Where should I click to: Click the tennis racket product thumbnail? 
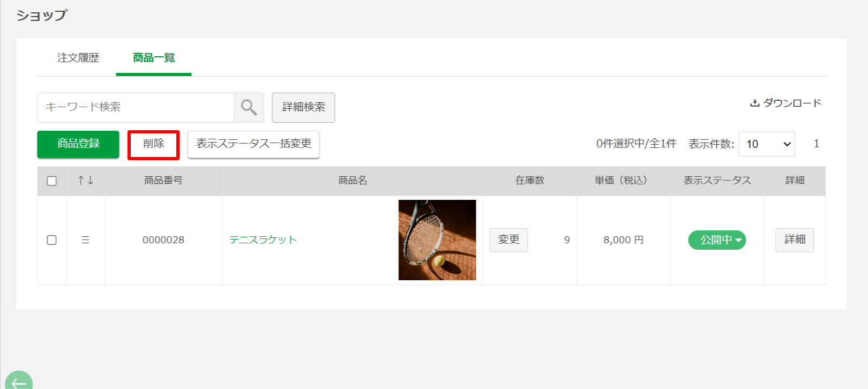[x=437, y=240]
